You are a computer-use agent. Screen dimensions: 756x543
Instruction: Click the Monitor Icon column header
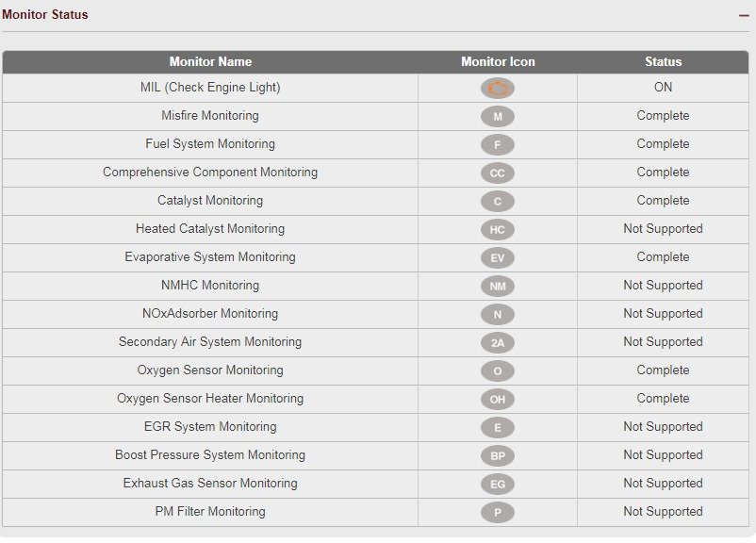click(x=498, y=61)
